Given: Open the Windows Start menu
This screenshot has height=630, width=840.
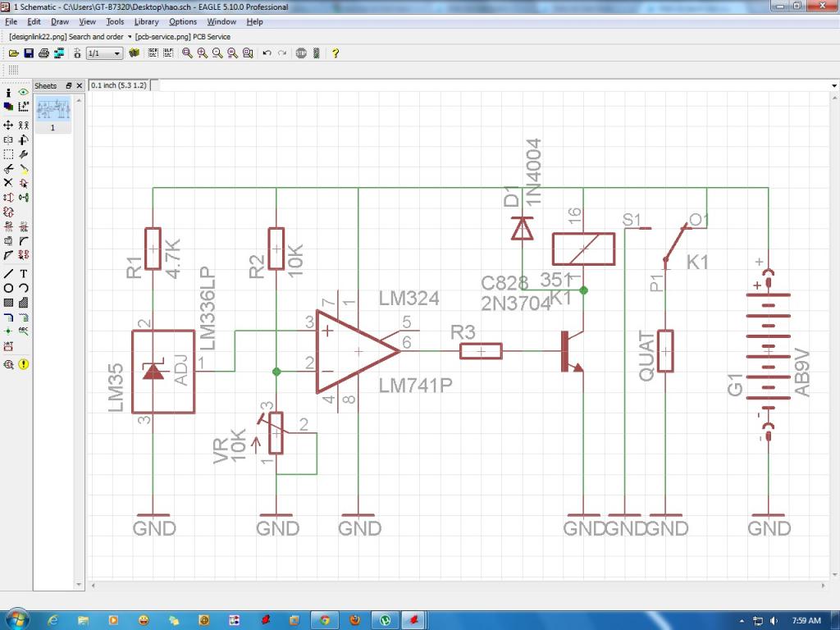Looking at the screenshot, I should [16, 619].
